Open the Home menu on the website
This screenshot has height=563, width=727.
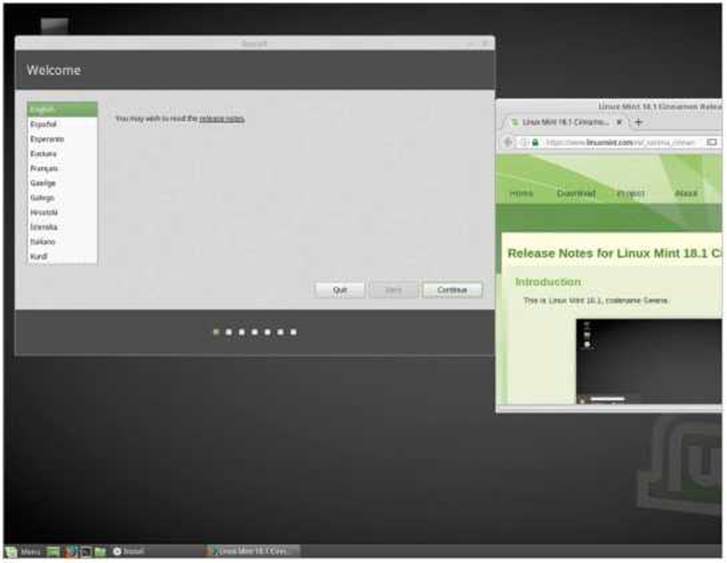(x=521, y=193)
